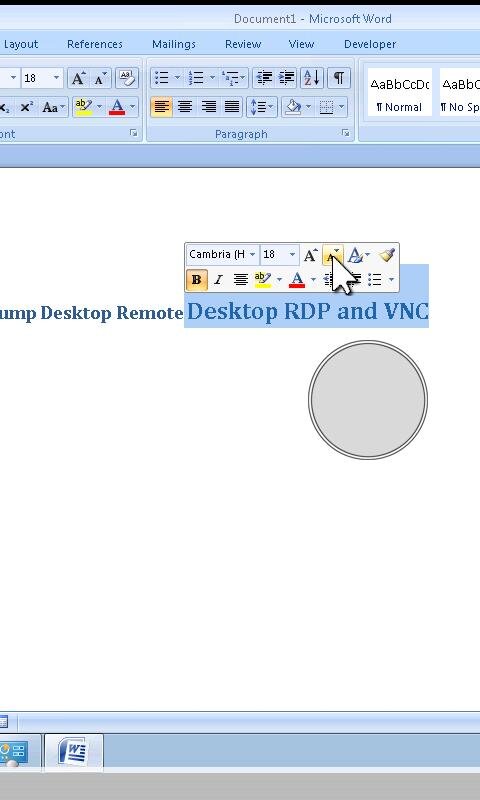Click the ribbon Font Color red A

click(x=117, y=107)
